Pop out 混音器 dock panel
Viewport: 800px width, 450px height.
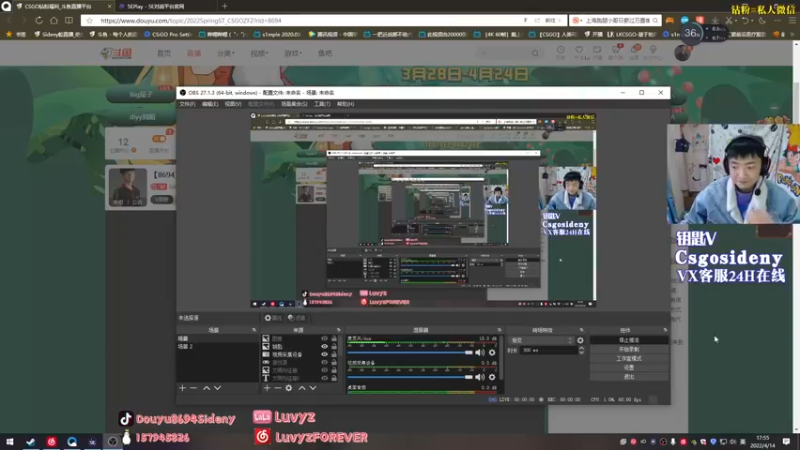tap(499, 330)
